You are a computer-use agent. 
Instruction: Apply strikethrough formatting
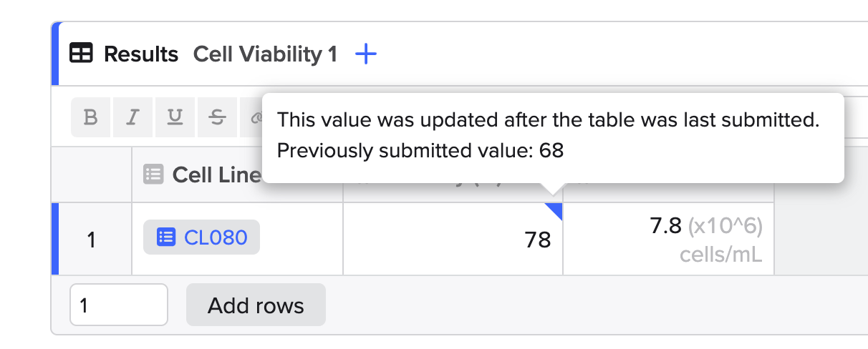coord(216,117)
